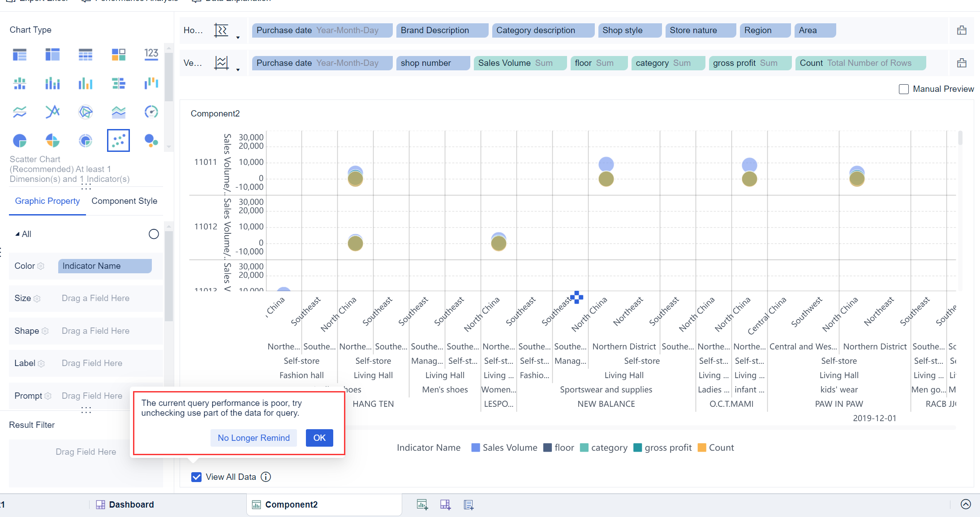Click the add component icon in bottom bar

coord(422,504)
